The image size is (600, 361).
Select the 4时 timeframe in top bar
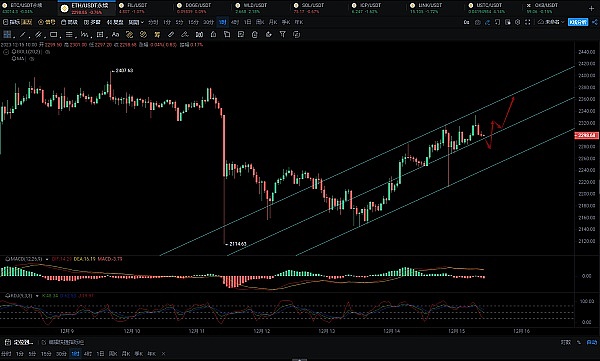(x=235, y=22)
